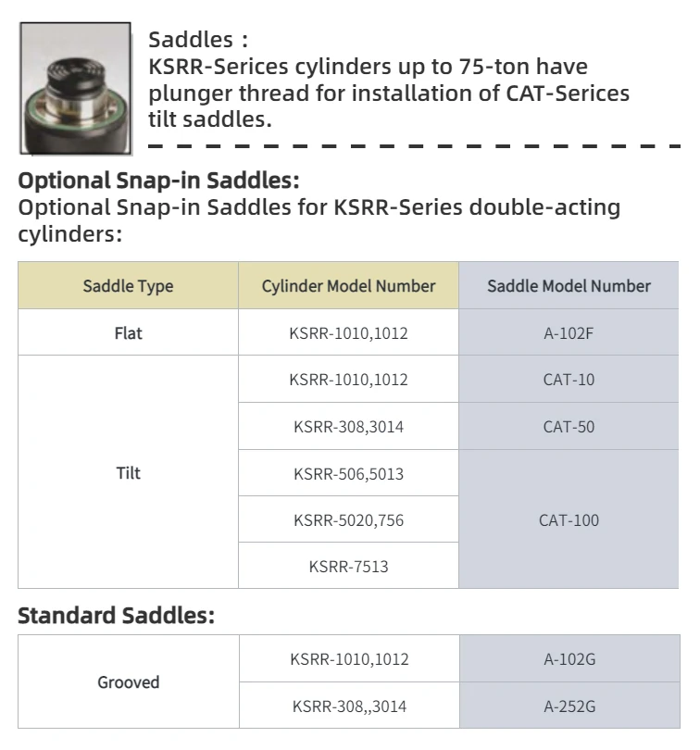Click the CAT-50 saddle model cell

[569, 427]
